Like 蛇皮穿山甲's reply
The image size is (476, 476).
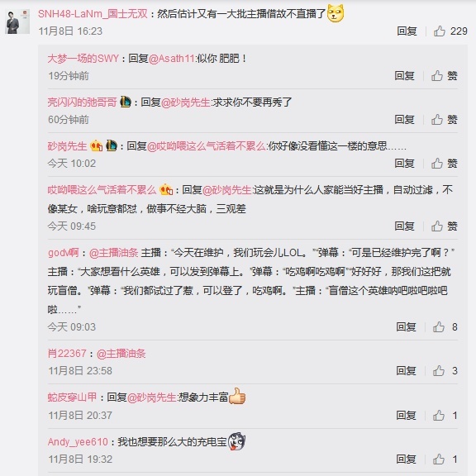pos(439,416)
